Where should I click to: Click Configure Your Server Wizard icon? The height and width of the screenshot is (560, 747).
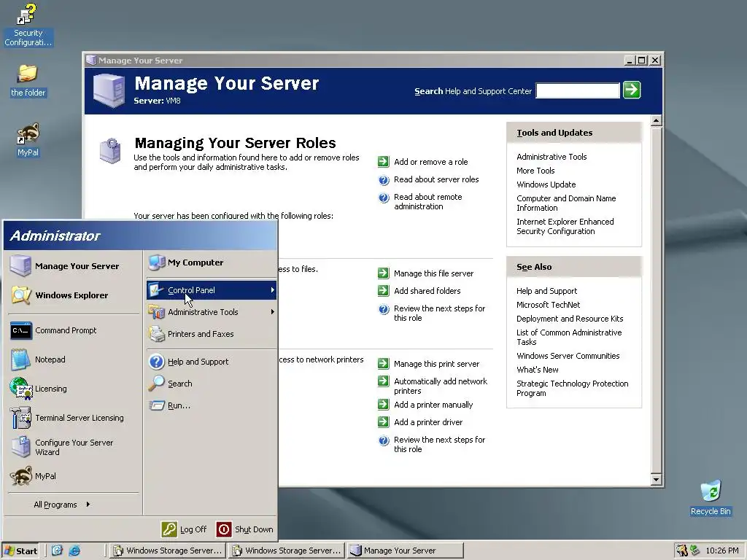pos(20,447)
